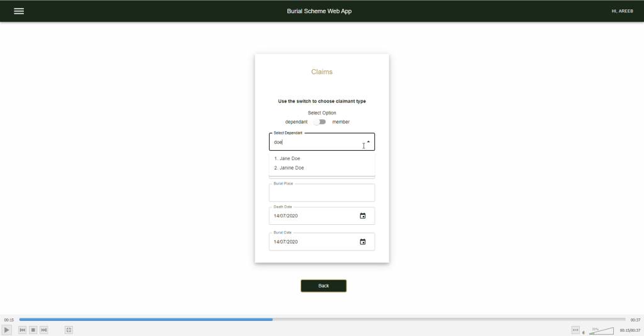Toggle the dependant/member claimant switch
The image size is (644, 336).
tap(320, 122)
